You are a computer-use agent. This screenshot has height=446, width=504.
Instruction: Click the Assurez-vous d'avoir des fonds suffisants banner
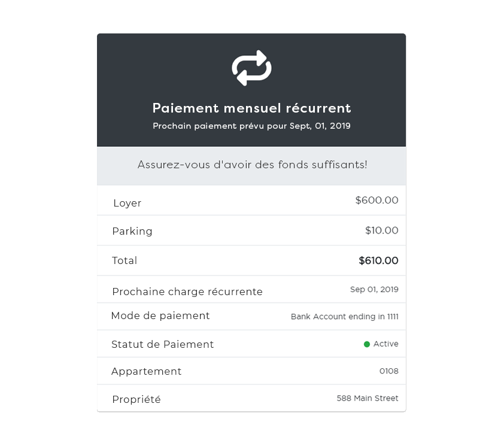click(x=252, y=165)
